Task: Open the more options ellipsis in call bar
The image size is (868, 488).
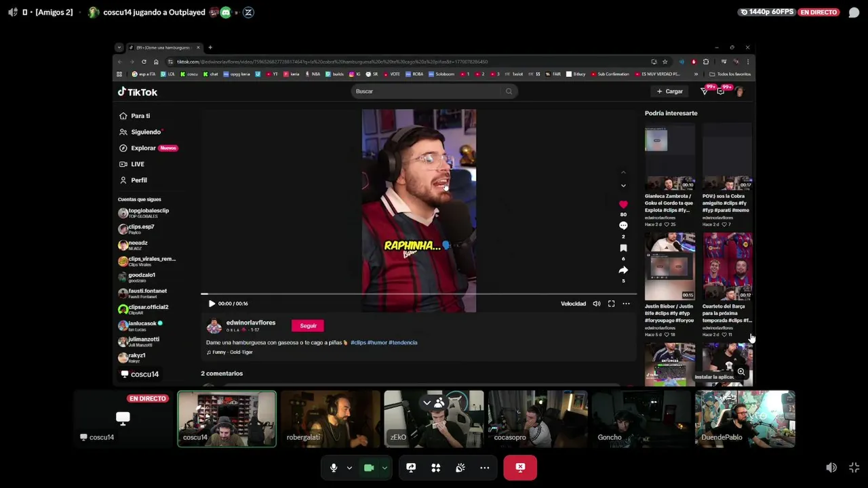Action: click(485, 468)
